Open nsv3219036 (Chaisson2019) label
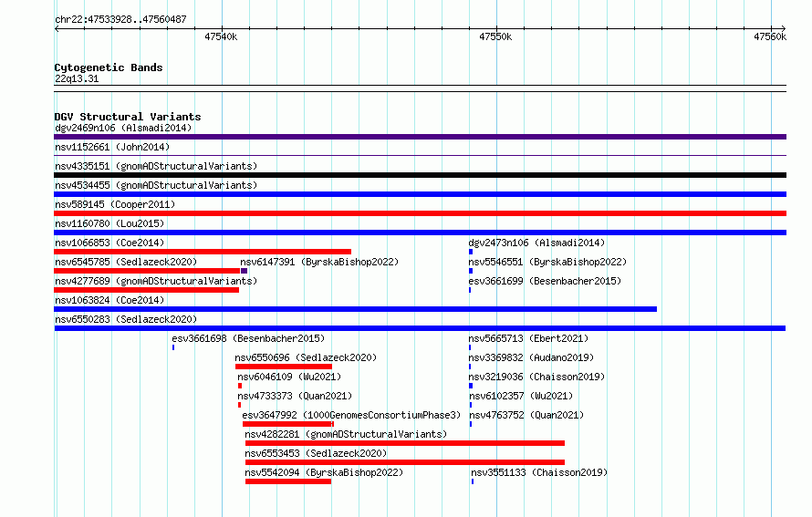The width and height of the screenshot is (812, 517). pos(536,377)
